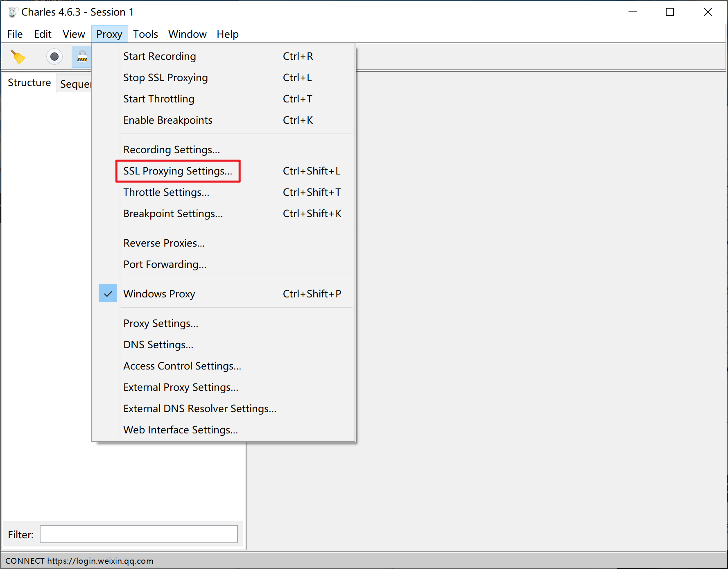Close the open Proxy menu

(109, 34)
